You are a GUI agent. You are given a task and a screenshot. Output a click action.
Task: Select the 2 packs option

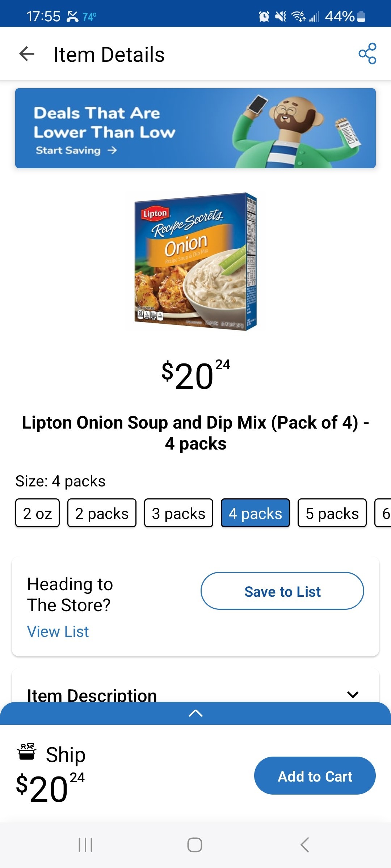tap(102, 513)
